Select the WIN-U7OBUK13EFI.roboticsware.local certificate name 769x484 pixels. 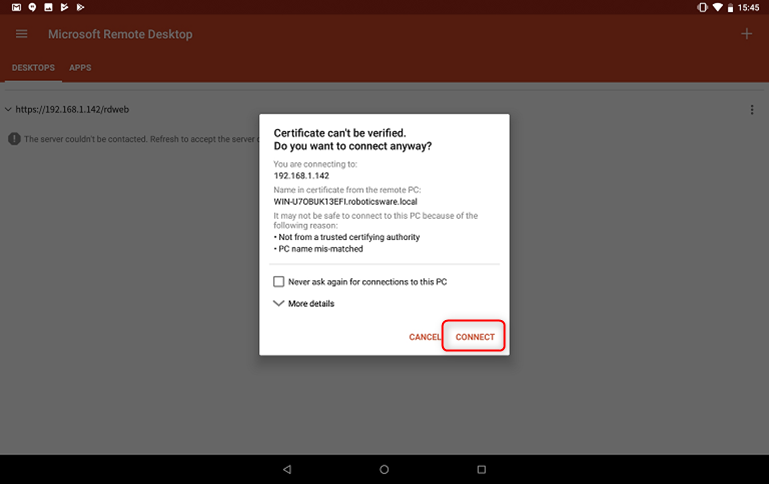coord(345,202)
